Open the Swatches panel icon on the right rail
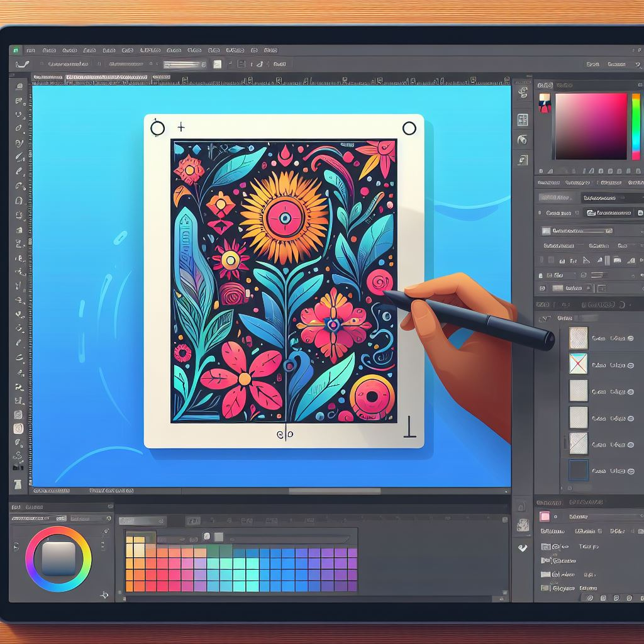The width and height of the screenshot is (644, 644). point(523,119)
